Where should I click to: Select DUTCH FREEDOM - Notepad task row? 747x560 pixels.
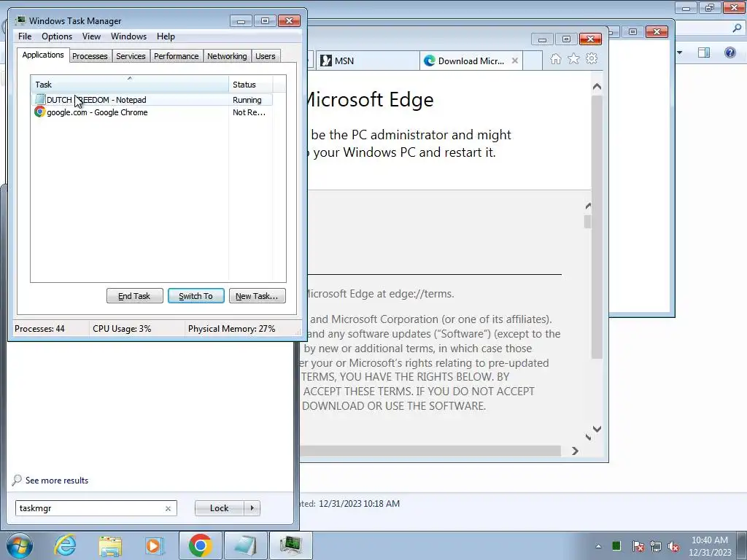[152, 99]
